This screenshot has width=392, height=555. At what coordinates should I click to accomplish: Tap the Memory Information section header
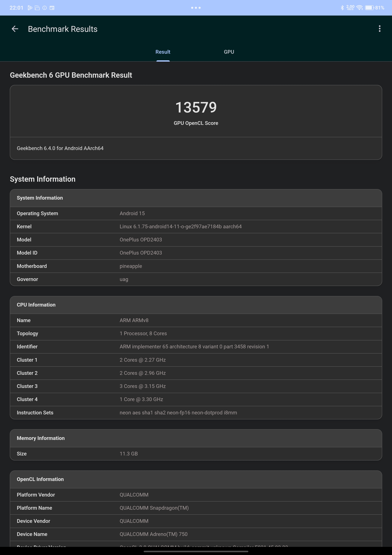(196, 438)
